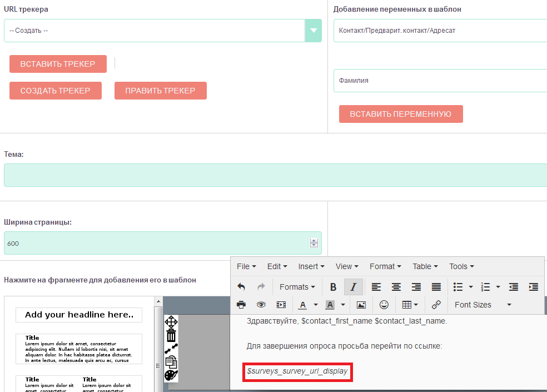Click the print icon
This screenshot has height=392, width=547.
click(x=241, y=305)
